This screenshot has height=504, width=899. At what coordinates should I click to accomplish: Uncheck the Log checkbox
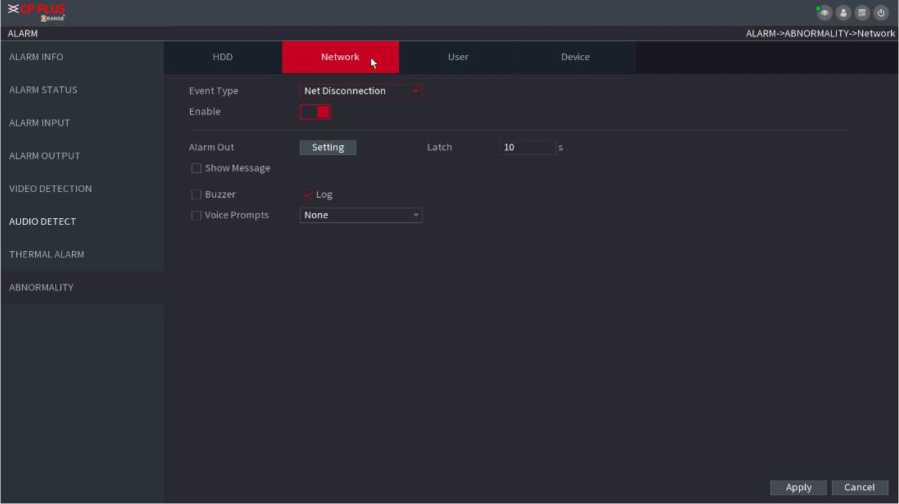[x=307, y=195]
